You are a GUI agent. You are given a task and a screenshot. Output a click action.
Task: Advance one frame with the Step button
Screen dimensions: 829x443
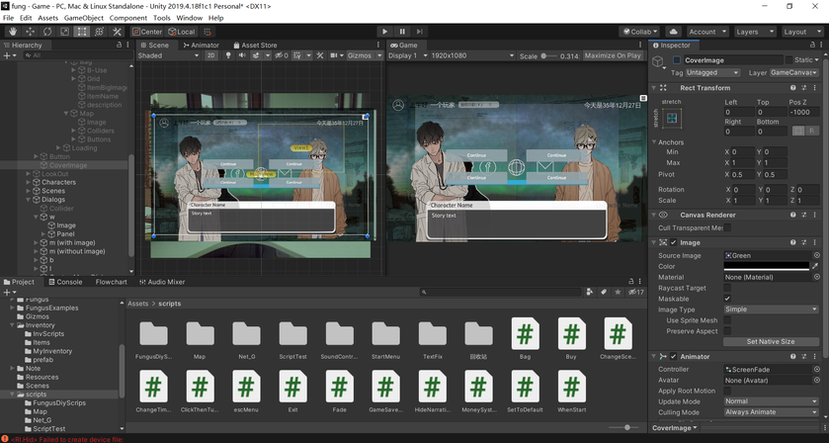coord(419,32)
